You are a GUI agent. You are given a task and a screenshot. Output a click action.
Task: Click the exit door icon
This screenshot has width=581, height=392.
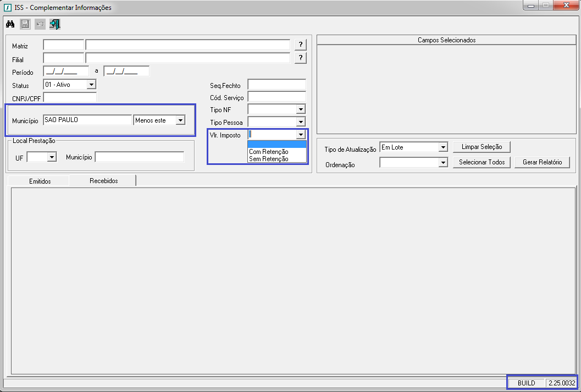point(54,24)
